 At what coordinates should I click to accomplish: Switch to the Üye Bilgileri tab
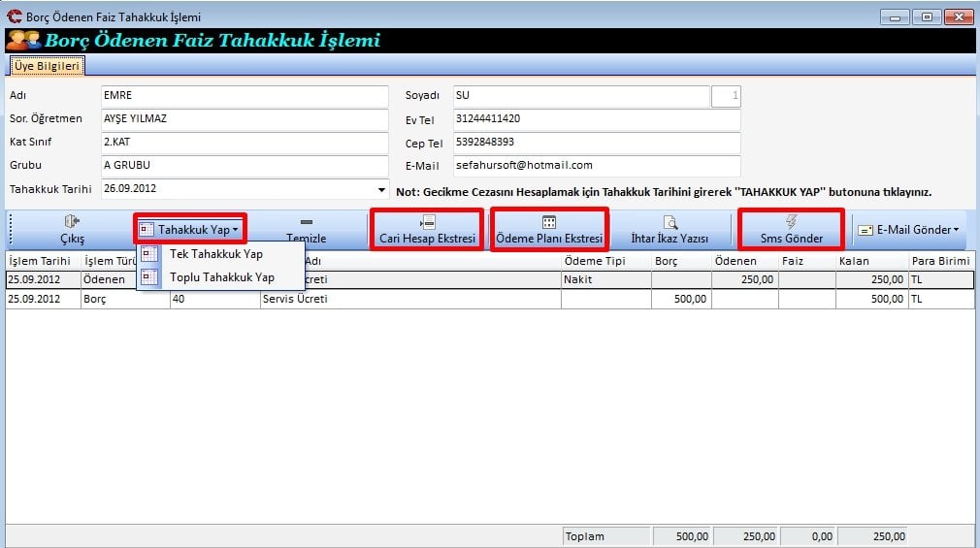pos(47,66)
